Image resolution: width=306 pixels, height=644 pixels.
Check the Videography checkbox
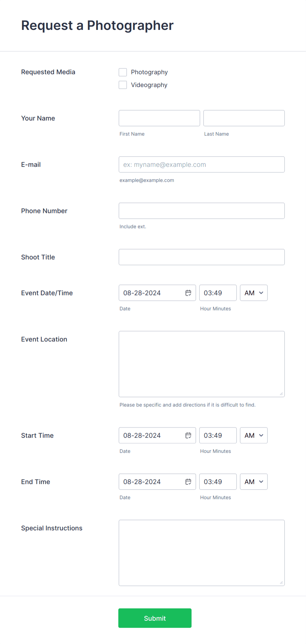coord(122,85)
